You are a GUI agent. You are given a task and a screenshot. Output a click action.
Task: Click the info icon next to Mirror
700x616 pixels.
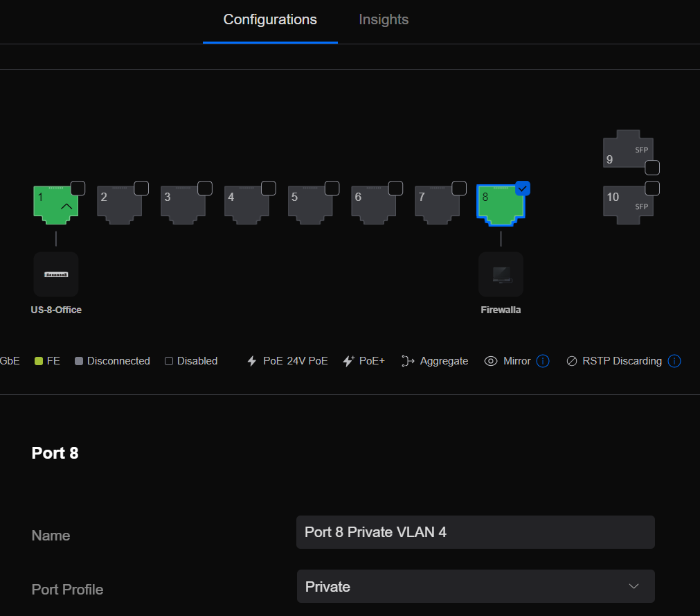click(543, 361)
